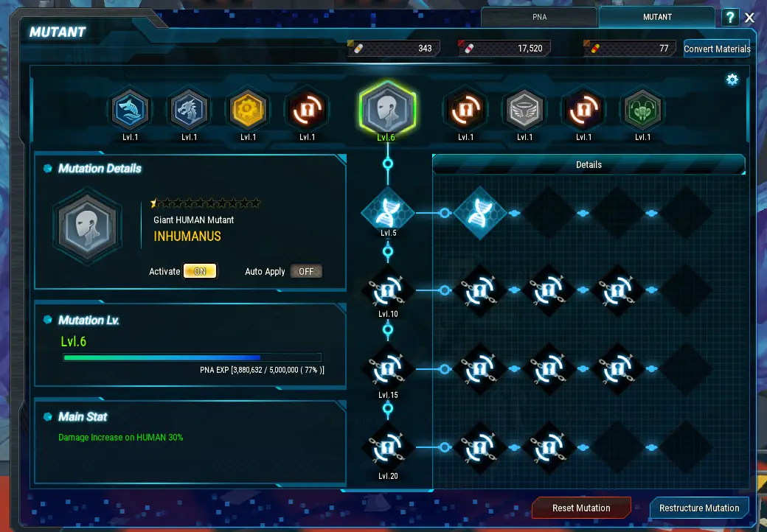Click the PNA EXP progress bar

[192, 357]
